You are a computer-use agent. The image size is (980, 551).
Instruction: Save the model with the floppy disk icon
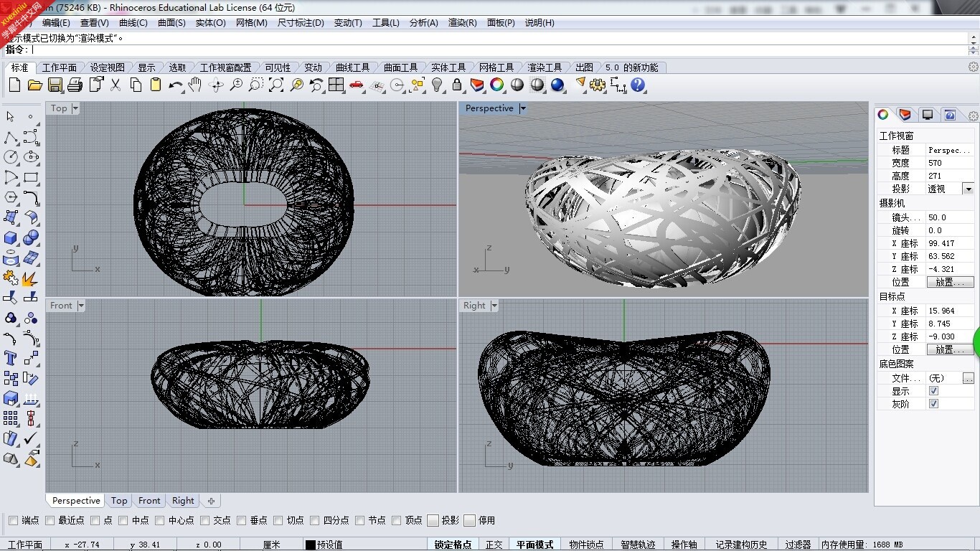coord(55,85)
